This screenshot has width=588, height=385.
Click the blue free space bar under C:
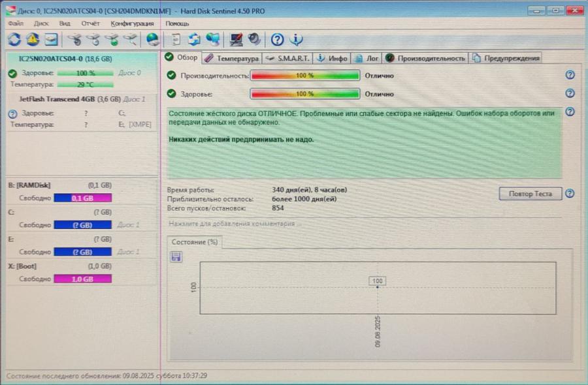pos(82,225)
